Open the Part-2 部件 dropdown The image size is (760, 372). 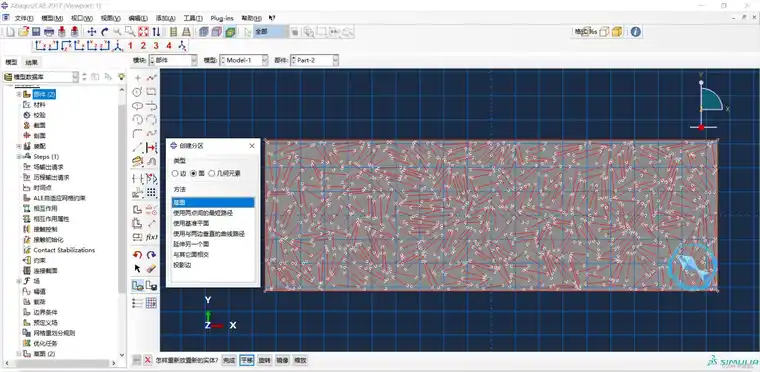coord(314,60)
